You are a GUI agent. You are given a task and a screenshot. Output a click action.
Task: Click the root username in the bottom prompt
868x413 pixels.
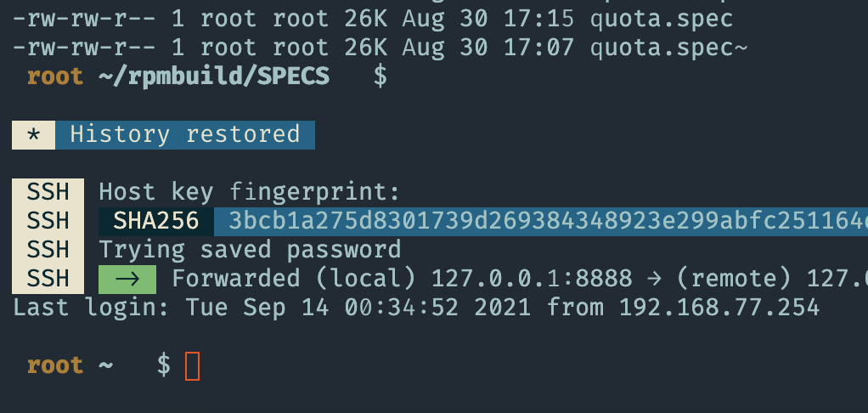(55, 365)
